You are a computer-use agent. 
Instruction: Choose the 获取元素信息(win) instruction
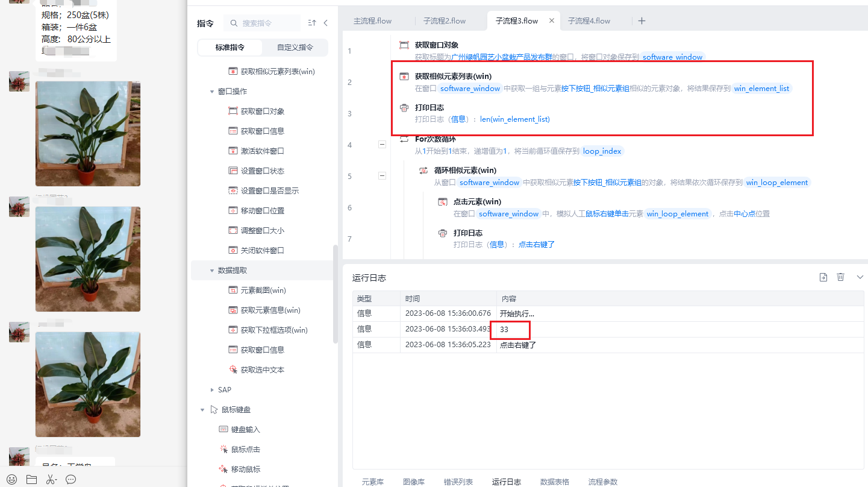[x=264, y=310]
